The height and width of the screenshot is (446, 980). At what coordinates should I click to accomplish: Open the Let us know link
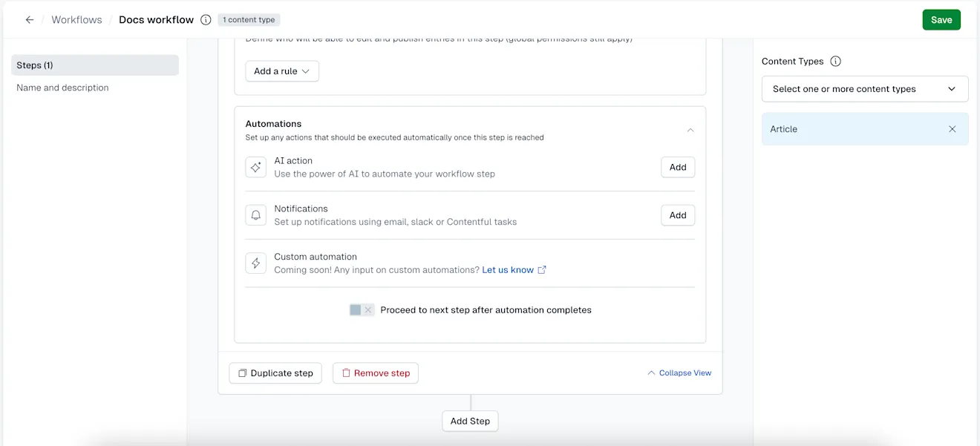point(508,270)
